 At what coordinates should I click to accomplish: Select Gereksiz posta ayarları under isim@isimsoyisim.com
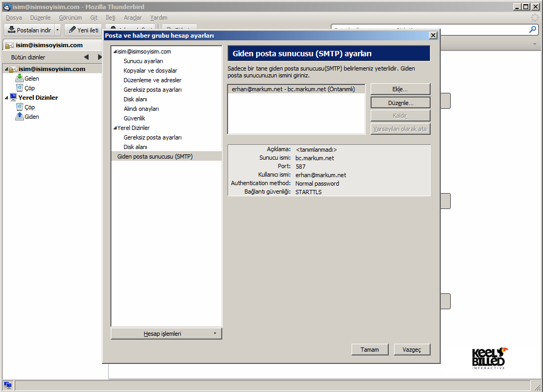[x=153, y=90]
